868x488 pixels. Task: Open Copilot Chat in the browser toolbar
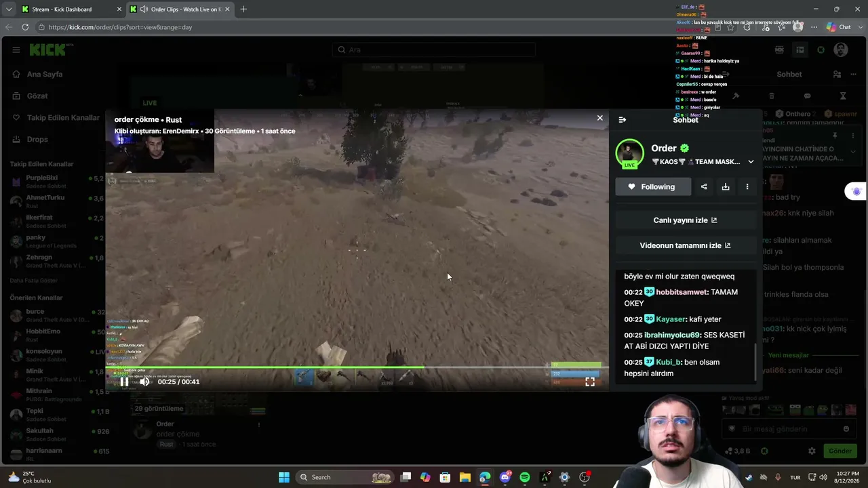pos(839,27)
